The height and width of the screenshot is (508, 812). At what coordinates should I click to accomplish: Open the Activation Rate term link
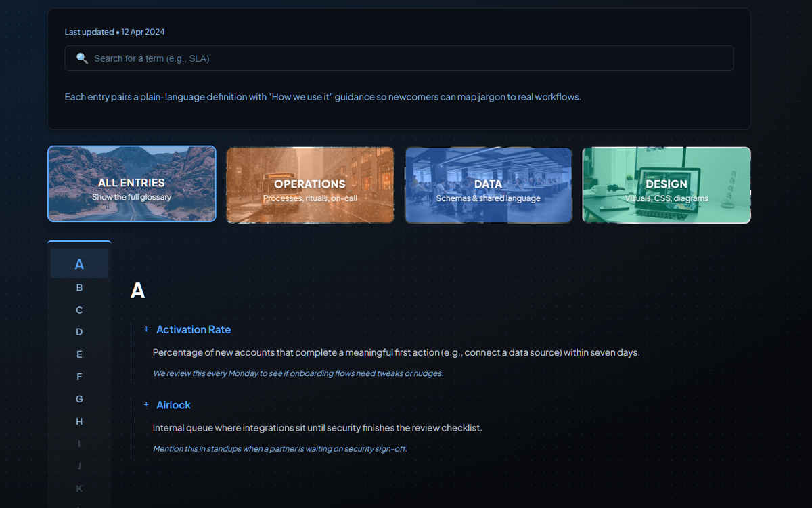click(x=194, y=329)
